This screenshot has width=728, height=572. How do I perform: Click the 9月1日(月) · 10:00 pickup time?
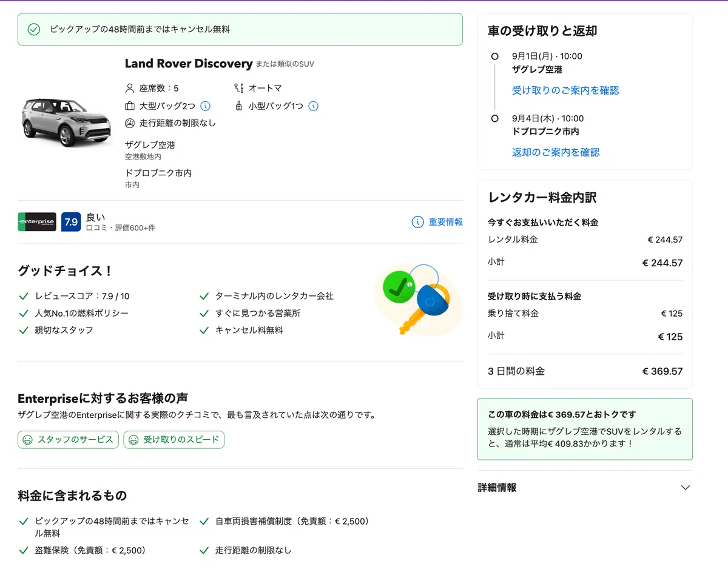547,56
